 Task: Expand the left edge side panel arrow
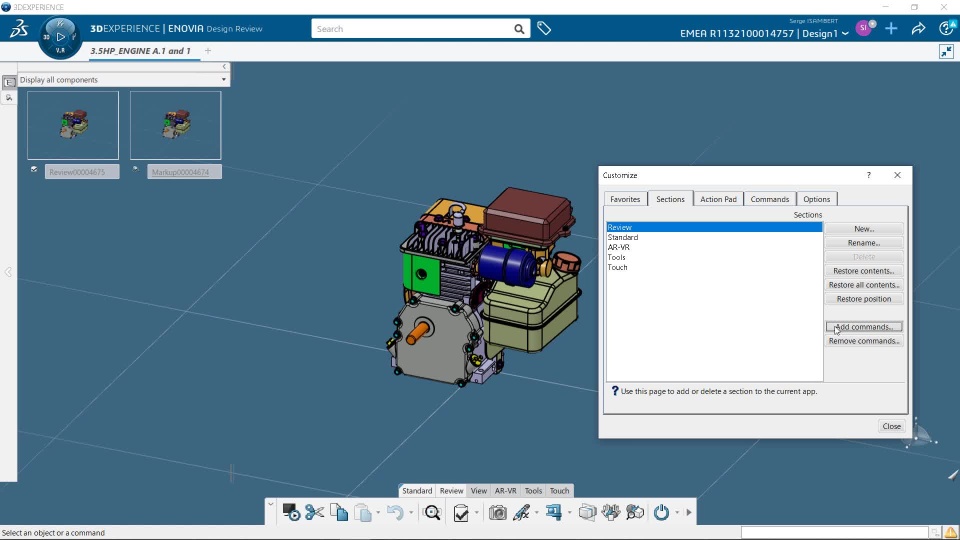click(x=8, y=272)
